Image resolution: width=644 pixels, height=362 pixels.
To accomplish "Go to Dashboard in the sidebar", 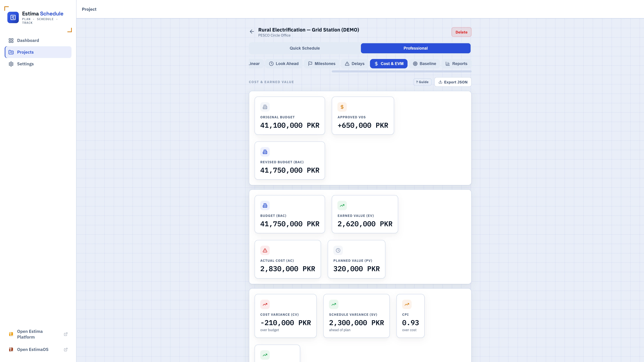I will pos(38,40).
